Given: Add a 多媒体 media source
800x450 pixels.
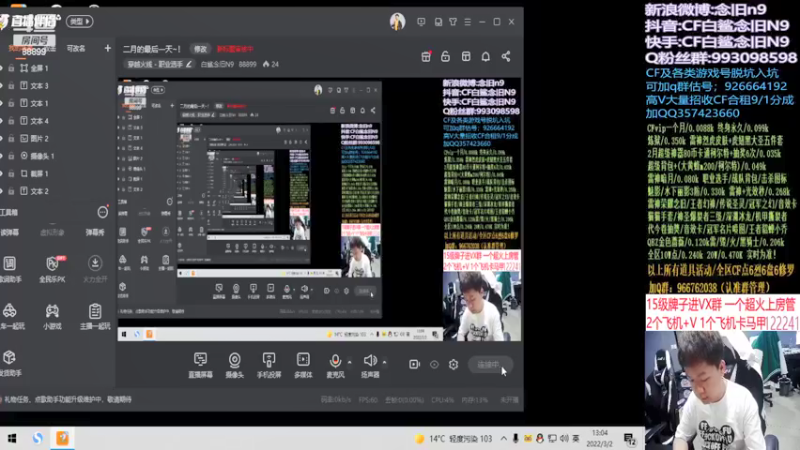Looking at the screenshot, I should [x=303, y=365].
